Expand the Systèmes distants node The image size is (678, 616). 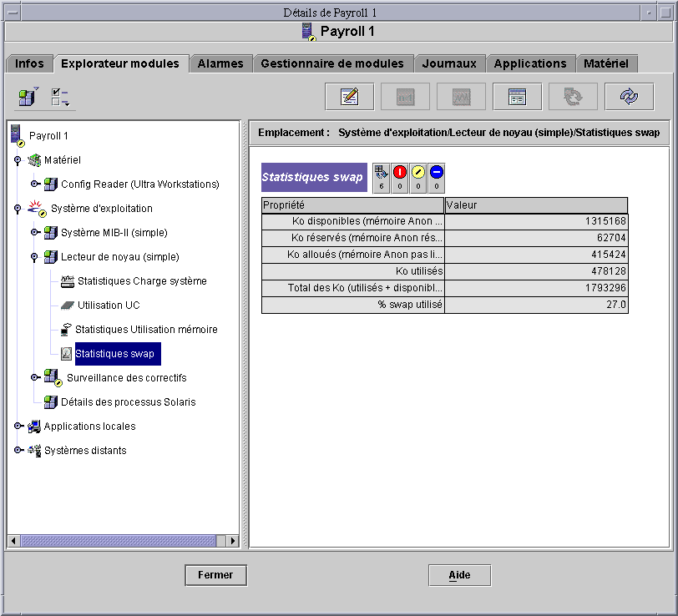point(18,450)
